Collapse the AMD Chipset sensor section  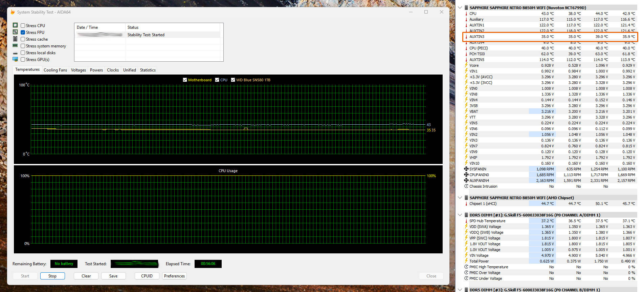460,198
